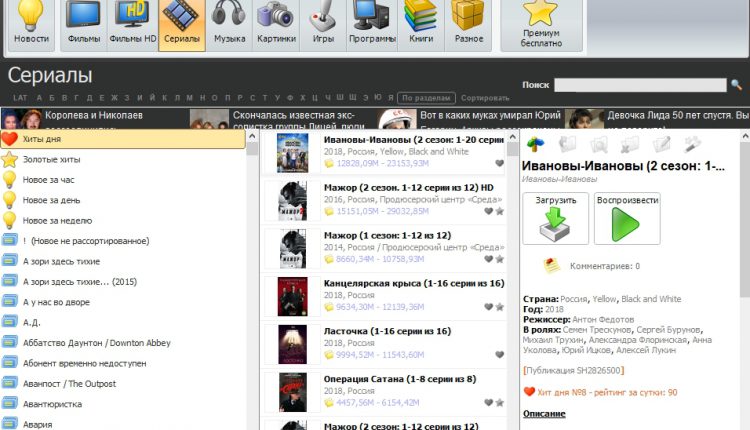Click the Воспроизвести play button

tap(627, 219)
